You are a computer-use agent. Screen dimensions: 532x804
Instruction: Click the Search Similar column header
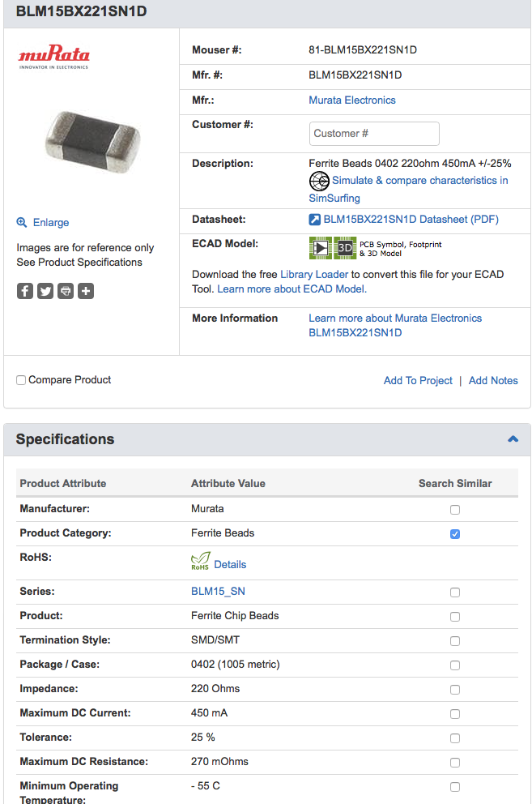[x=455, y=484]
